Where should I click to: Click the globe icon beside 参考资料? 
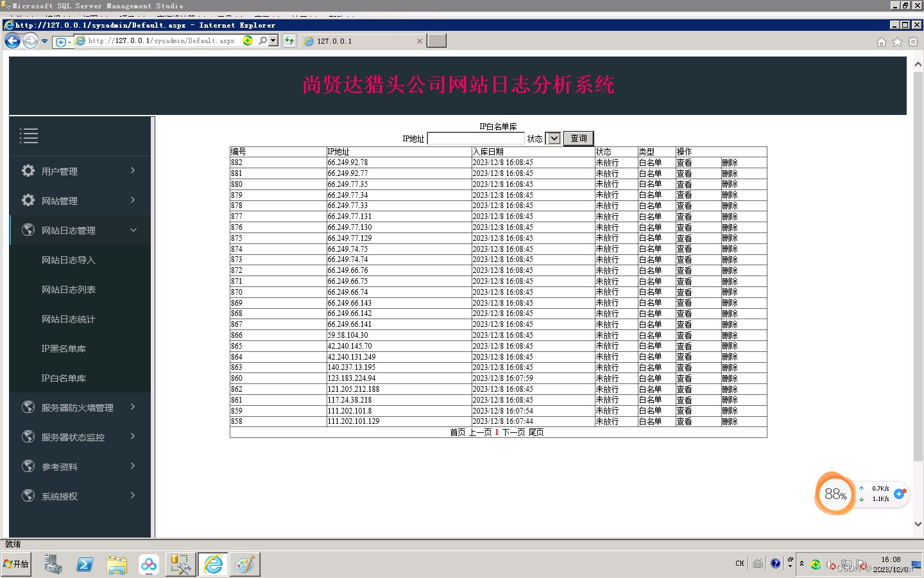point(28,466)
